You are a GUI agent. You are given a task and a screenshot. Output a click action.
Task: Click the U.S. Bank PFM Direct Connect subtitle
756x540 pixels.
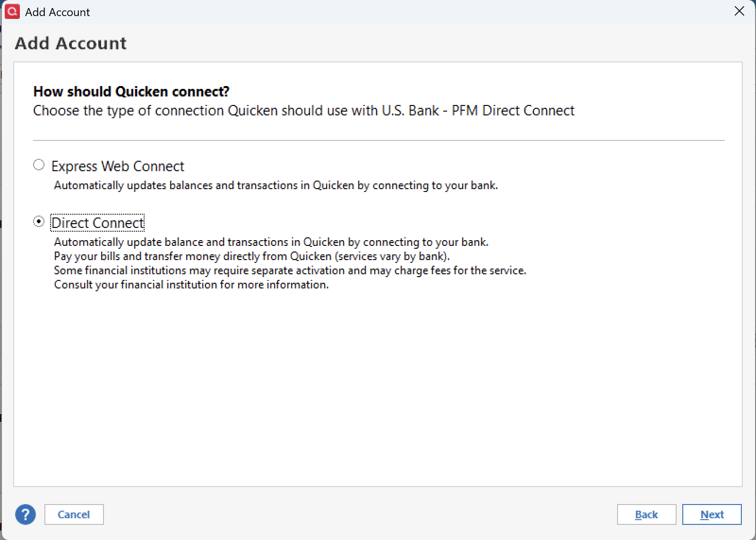pyautogui.click(x=303, y=111)
